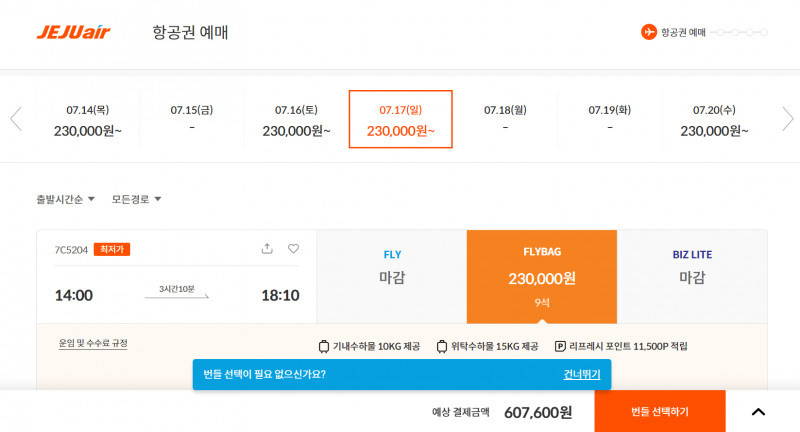Viewport: 800px width, 432px height.
Task: Click the orange airplane booking step icon
Action: (x=648, y=32)
